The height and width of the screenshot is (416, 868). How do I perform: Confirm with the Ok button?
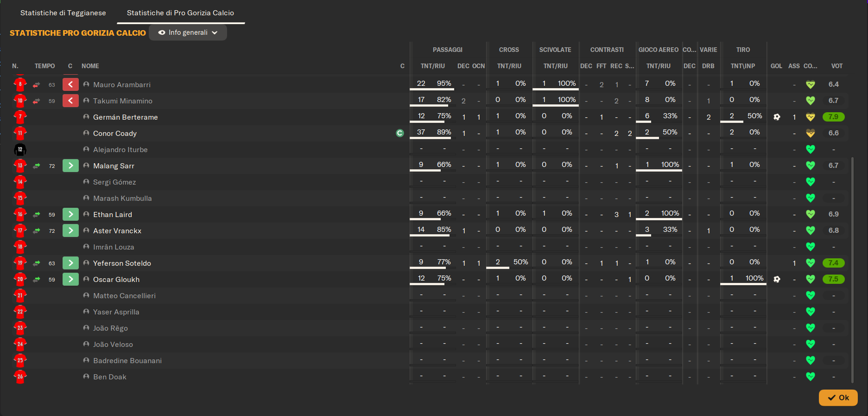[838, 397]
